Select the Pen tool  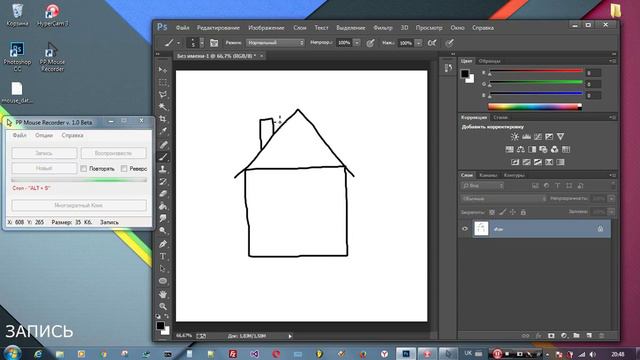pos(163,244)
